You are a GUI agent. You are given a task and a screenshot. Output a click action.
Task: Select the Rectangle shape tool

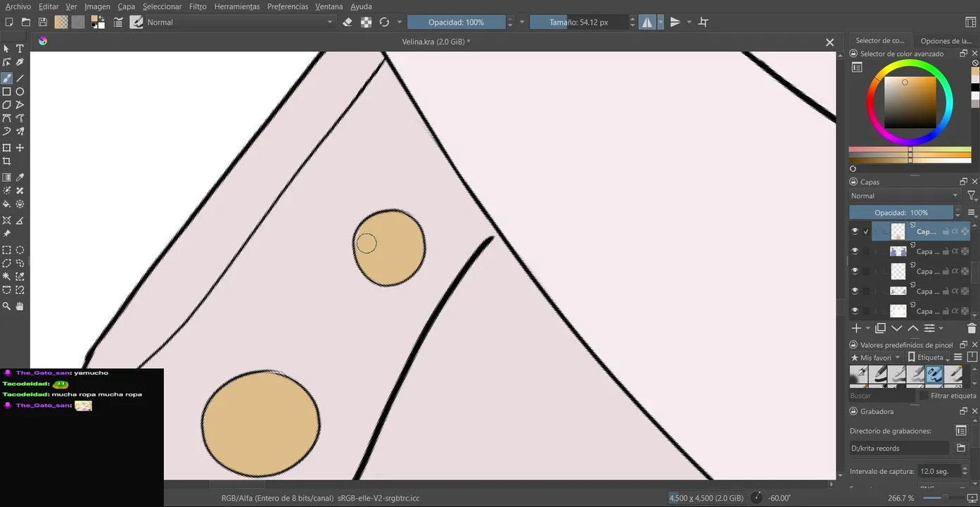pos(6,92)
